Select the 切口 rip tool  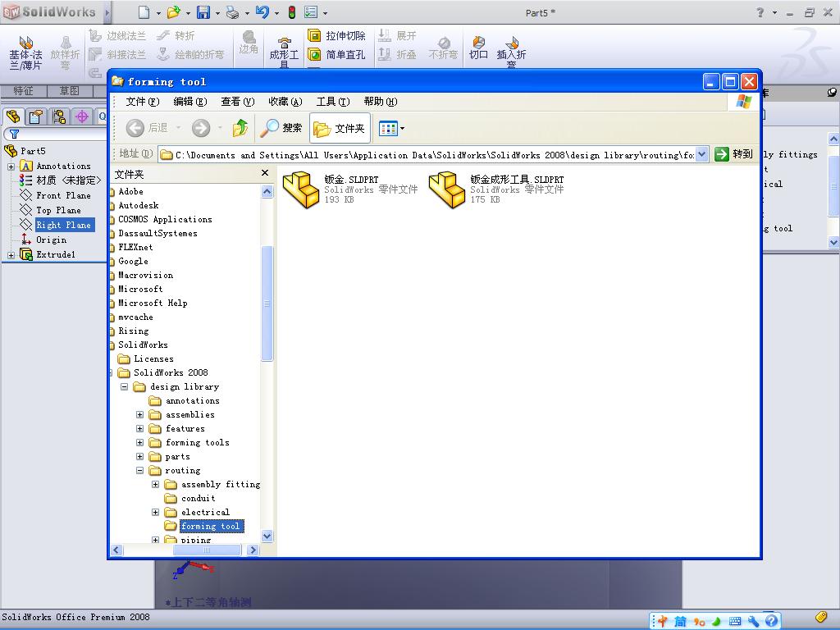(x=478, y=47)
